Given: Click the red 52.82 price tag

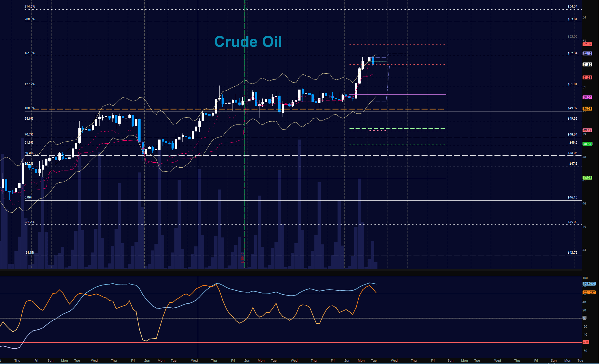Looking at the screenshot, I should pyautogui.click(x=587, y=44).
